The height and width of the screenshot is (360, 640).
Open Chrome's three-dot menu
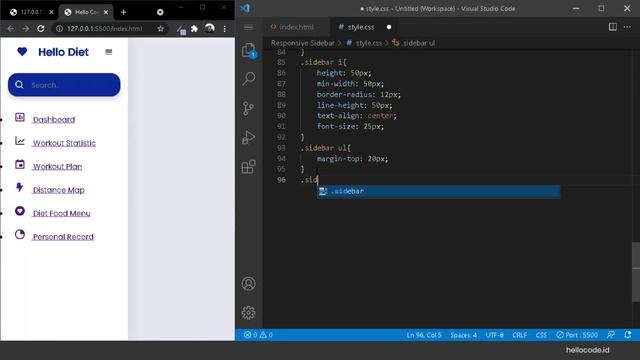[x=224, y=29]
